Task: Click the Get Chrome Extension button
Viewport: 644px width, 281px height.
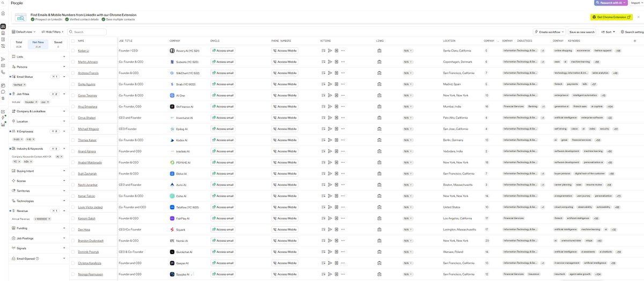Action: (611, 17)
